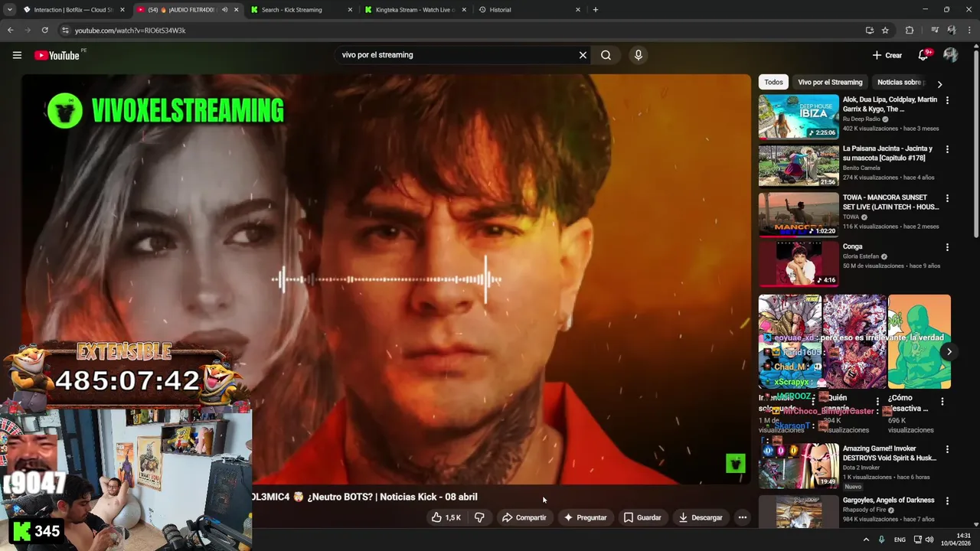Clear the search box with the X

pyautogui.click(x=583, y=55)
